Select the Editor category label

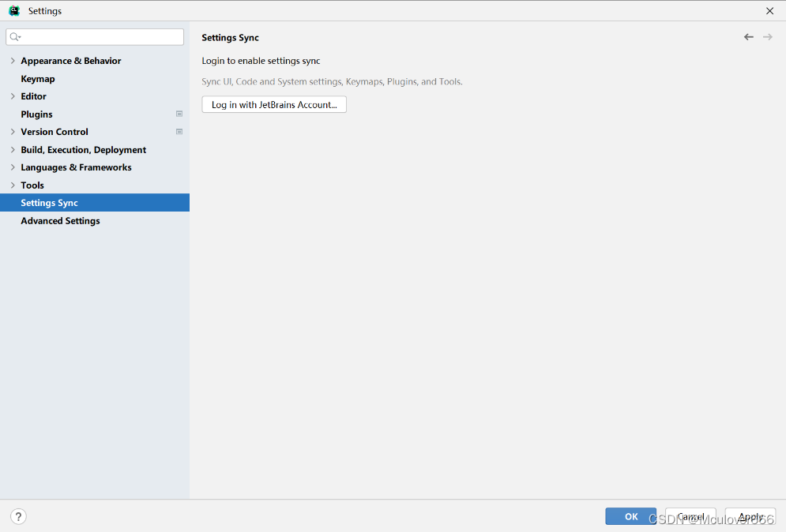point(34,96)
